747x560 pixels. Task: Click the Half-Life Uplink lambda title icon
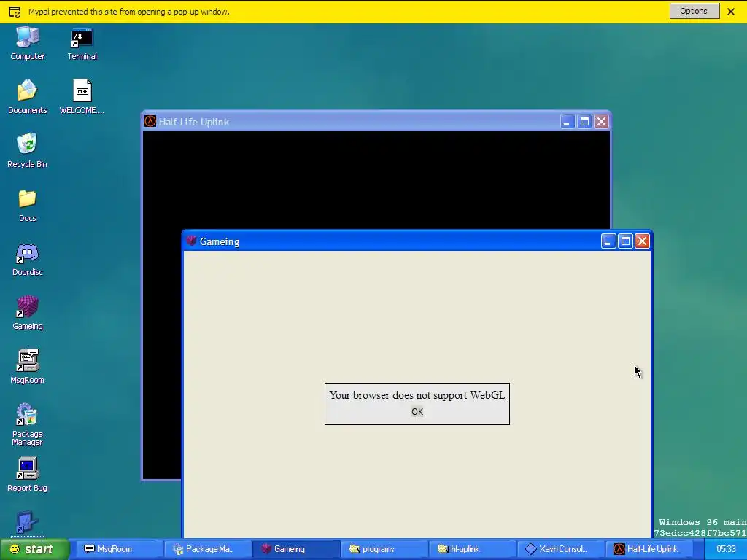click(150, 122)
